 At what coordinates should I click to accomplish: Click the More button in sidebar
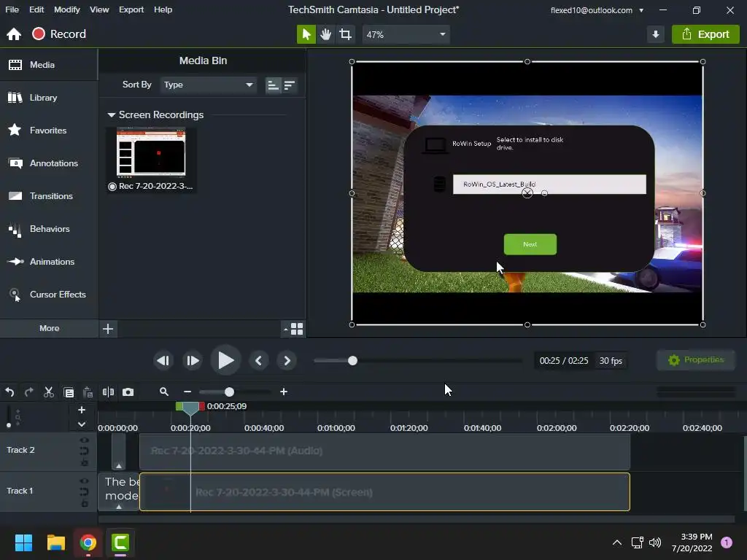point(49,328)
